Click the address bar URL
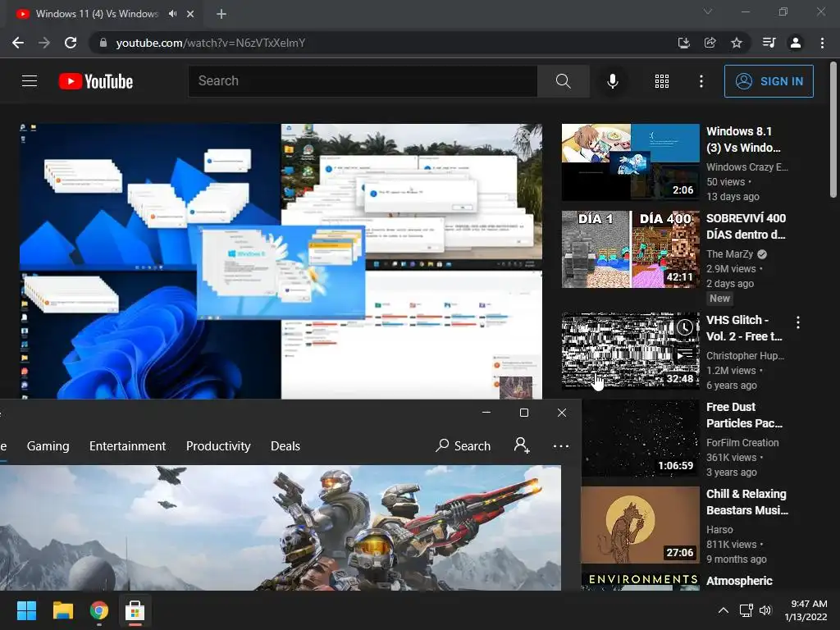 pyautogui.click(x=211, y=43)
